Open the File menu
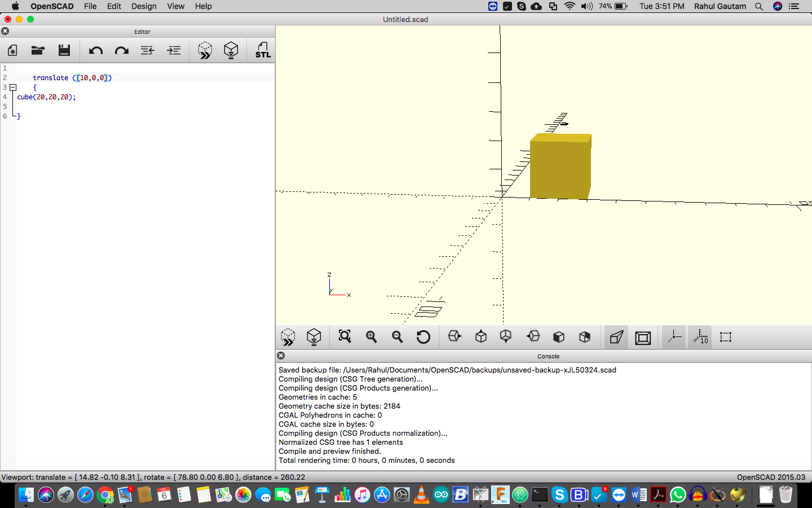The image size is (812, 508). 90,6
